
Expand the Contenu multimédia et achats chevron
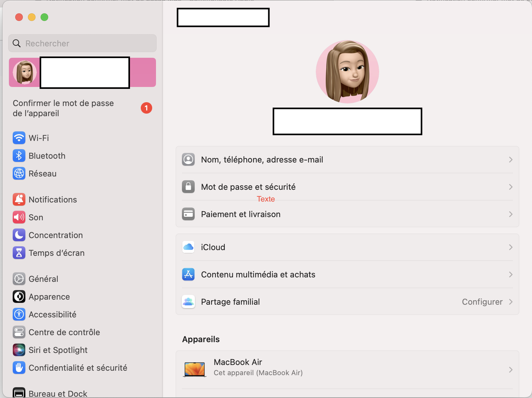[x=510, y=274]
